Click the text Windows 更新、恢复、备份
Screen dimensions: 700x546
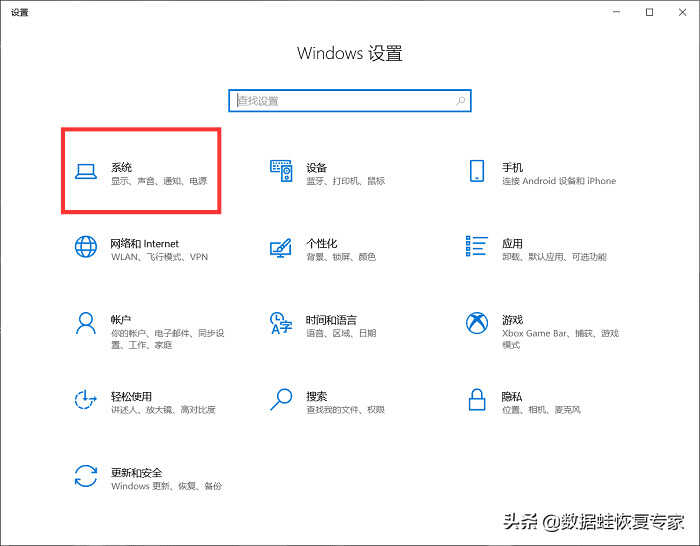pos(166,486)
